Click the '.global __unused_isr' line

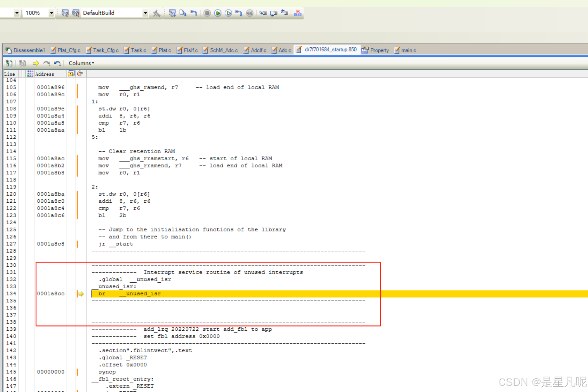(x=135, y=279)
